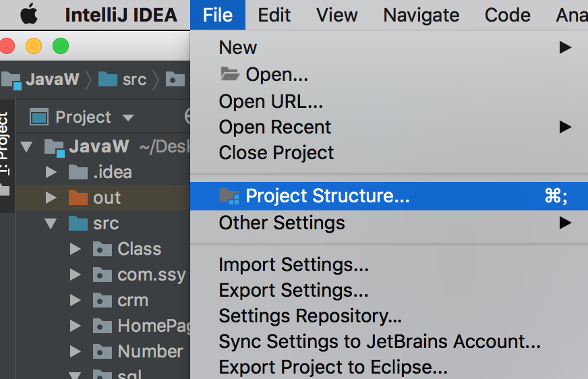Click the Open folder icon in menu
The height and width of the screenshot is (379, 588).
pos(229,74)
